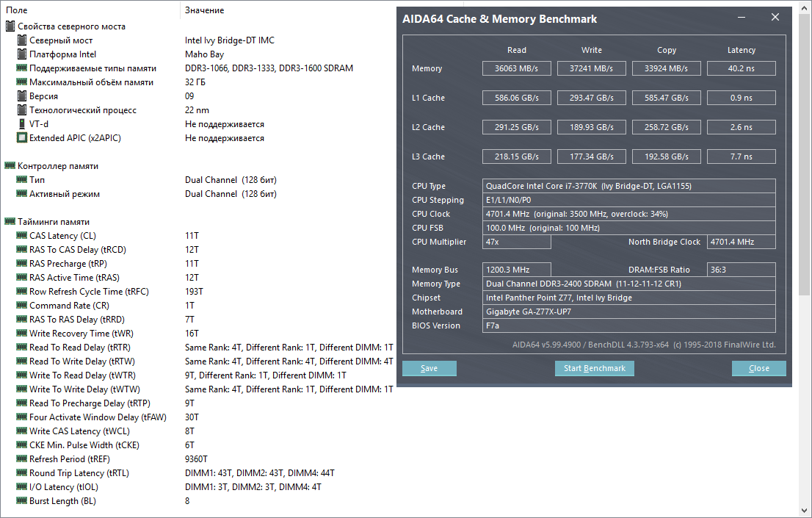The height and width of the screenshot is (518, 812).
Task: Click the memory icon beside Тип
Action: coord(22,179)
